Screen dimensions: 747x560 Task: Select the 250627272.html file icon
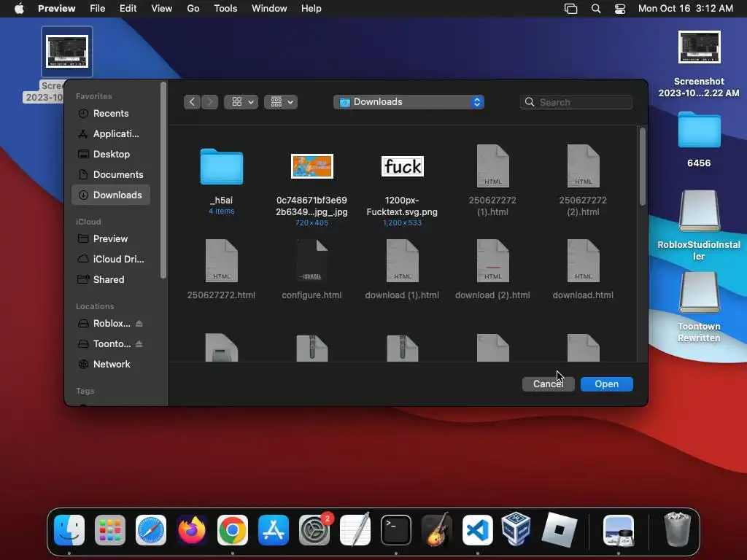(222, 260)
